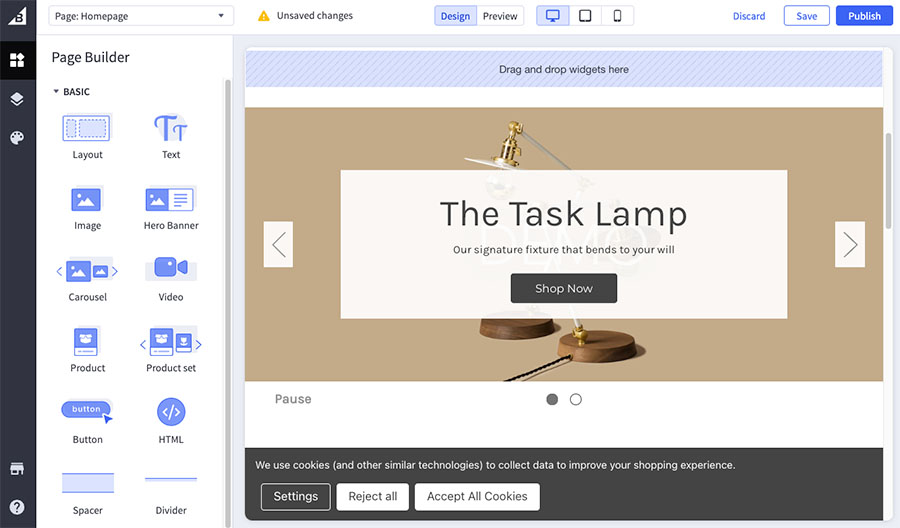The width and height of the screenshot is (900, 528).
Task: Select the Layout widget
Action: (87, 137)
